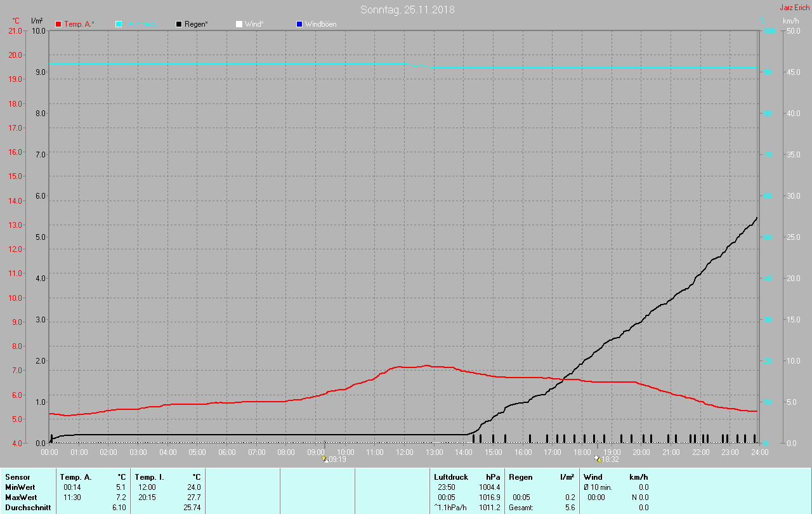Click the 'Durchschnitt' row label

click(27, 508)
